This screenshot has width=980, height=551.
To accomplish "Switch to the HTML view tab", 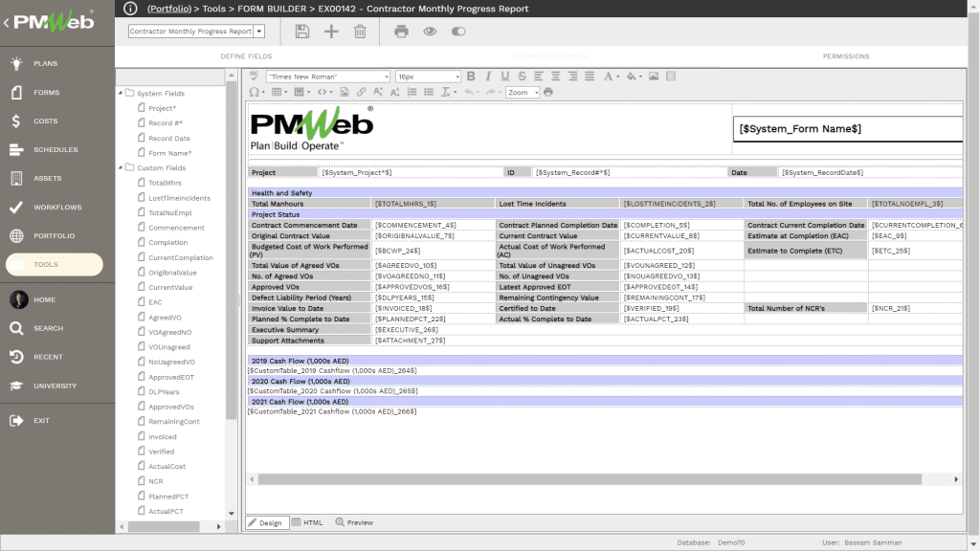I will [307, 522].
